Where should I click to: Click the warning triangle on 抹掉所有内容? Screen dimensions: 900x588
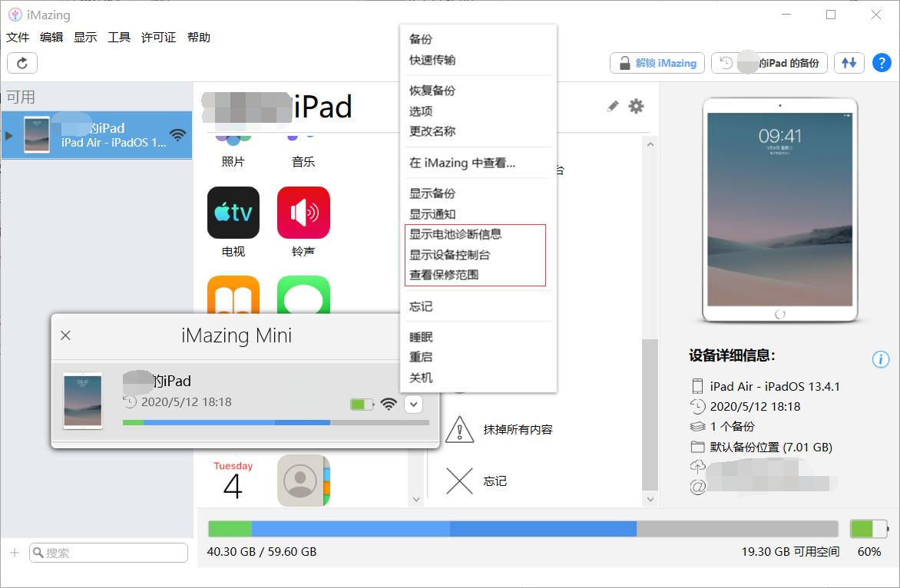tap(458, 430)
